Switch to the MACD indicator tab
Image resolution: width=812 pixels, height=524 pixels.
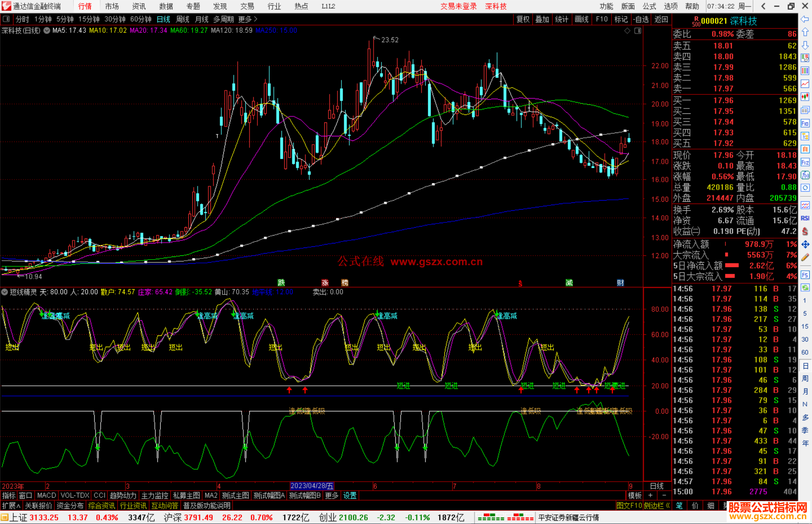tap(47, 495)
